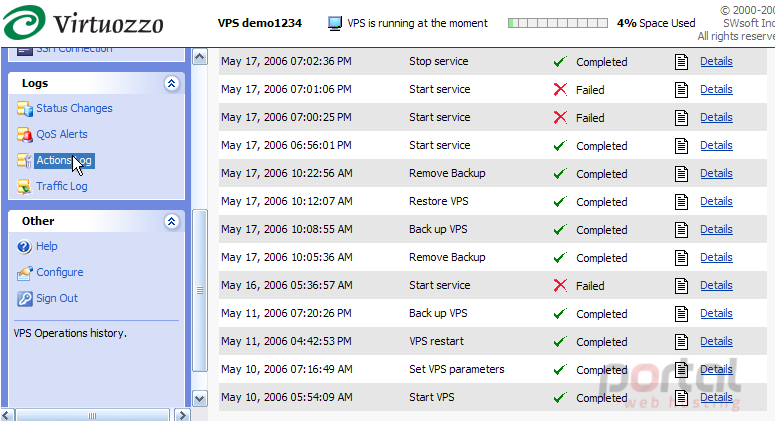Screen dimensions: 776x422
Task: Open the Actions Log menu item
Action: point(64,160)
